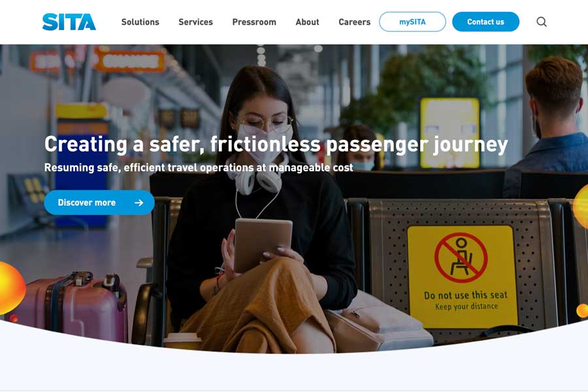
Task: Go to the Pressroom section
Action: tap(254, 22)
